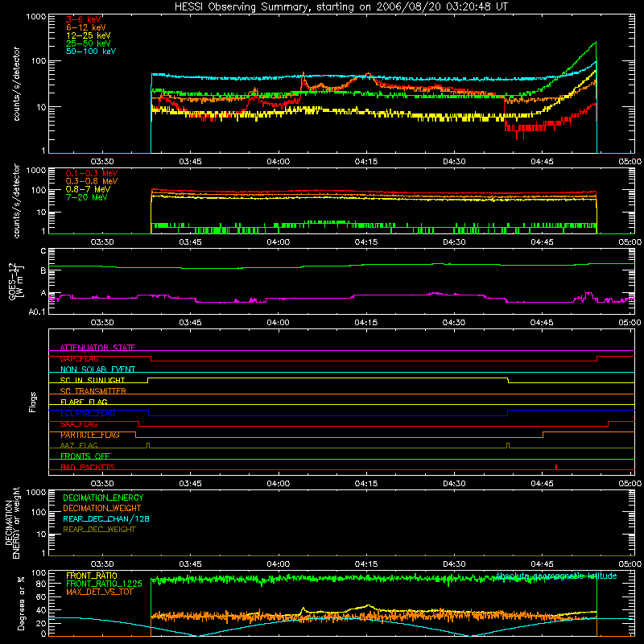Click the Flags axis title

coord(33,402)
